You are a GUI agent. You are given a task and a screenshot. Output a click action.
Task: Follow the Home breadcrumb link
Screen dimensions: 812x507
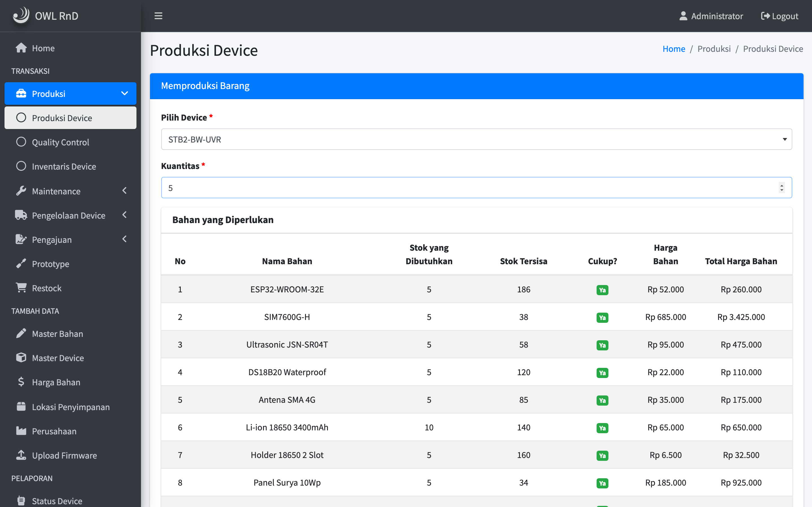pos(674,49)
